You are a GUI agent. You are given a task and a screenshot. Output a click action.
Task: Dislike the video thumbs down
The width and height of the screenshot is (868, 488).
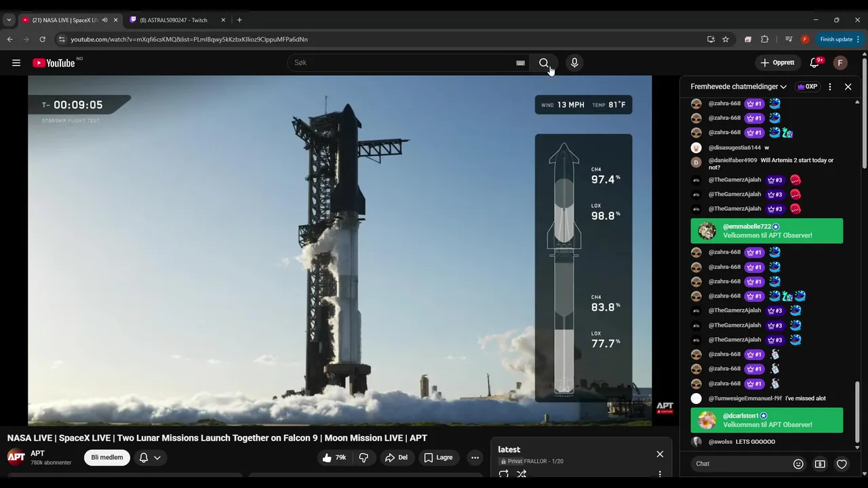click(x=363, y=457)
